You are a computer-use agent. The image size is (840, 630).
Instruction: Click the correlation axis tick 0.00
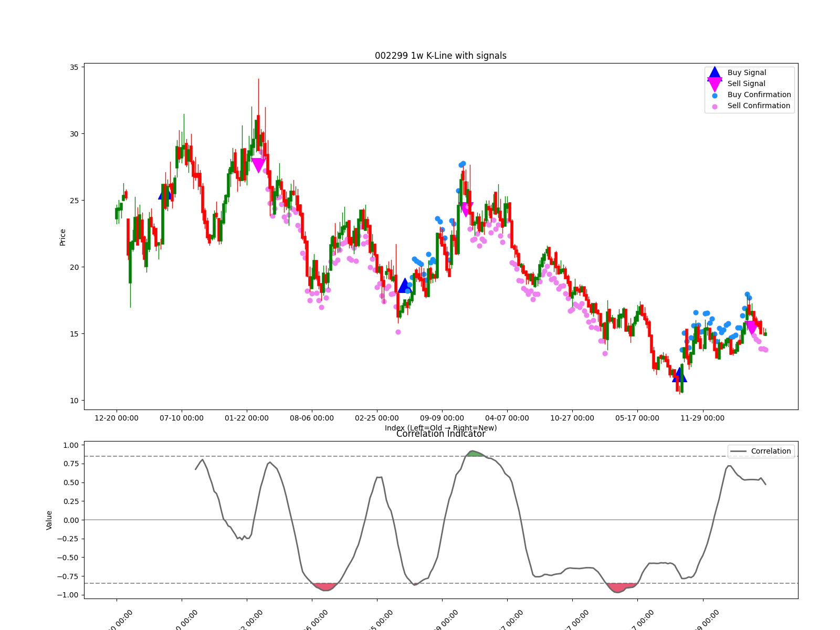(x=70, y=520)
